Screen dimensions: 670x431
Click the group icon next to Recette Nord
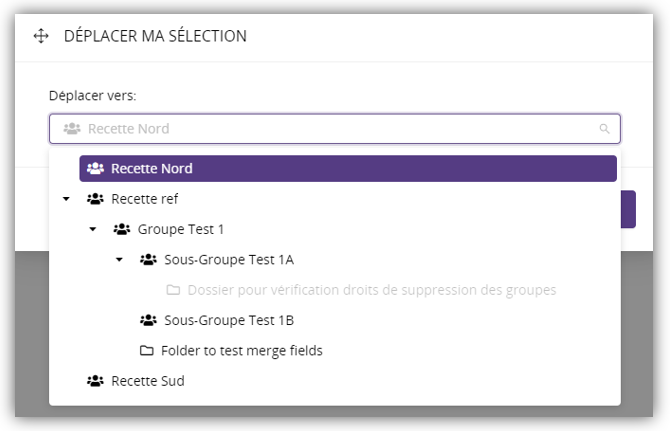(x=96, y=169)
